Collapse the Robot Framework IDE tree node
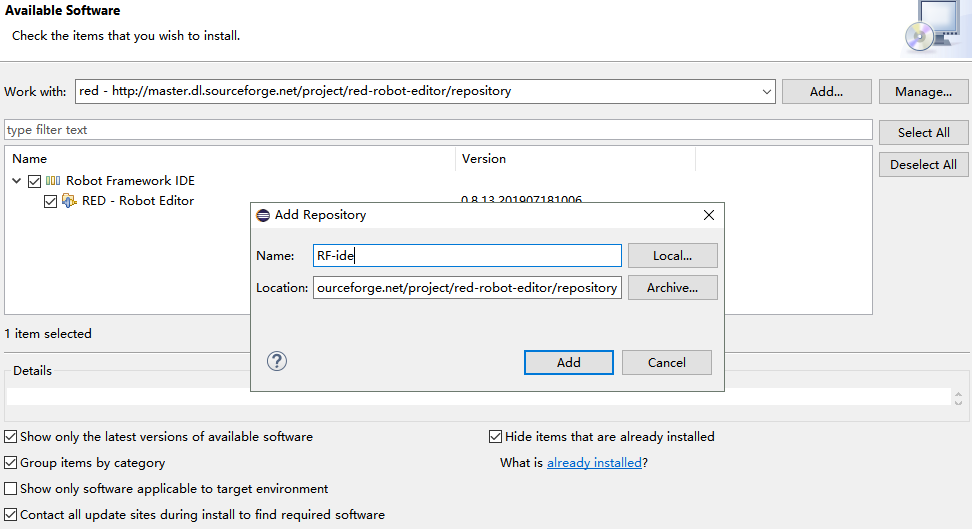This screenshot has width=972, height=529. point(17,181)
